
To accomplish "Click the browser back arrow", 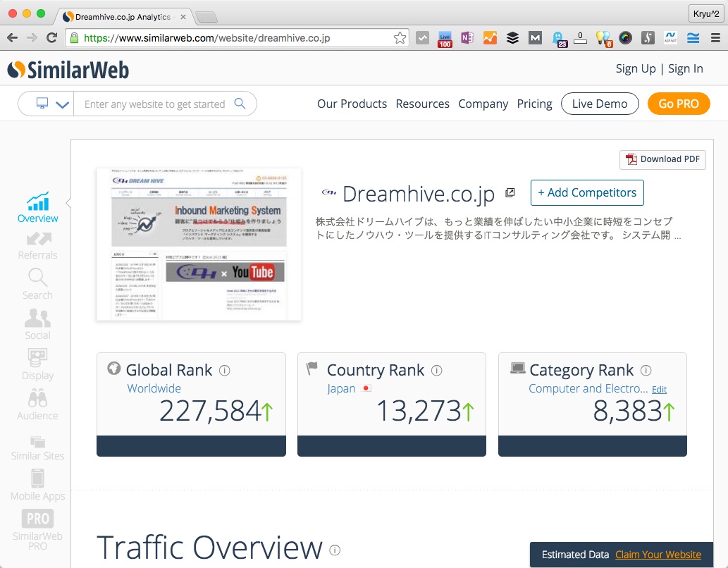I will click(13, 38).
